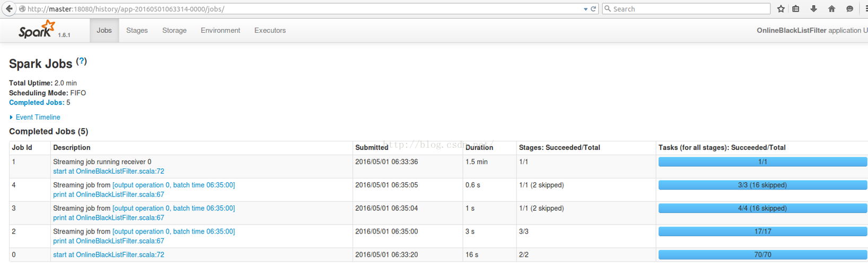Click the Scheduling Mode: FIFO text
The width and height of the screenshot is (868, 278).
click(x=47, y=93)
